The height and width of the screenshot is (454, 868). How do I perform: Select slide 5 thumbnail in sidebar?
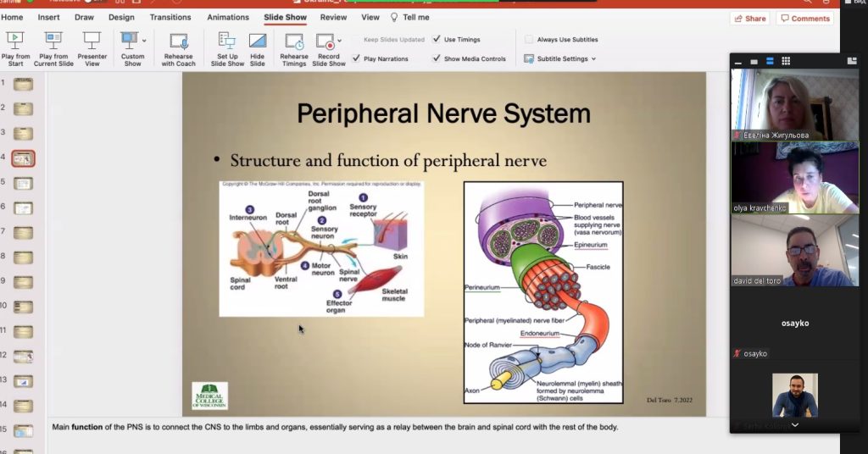[23, 183]
